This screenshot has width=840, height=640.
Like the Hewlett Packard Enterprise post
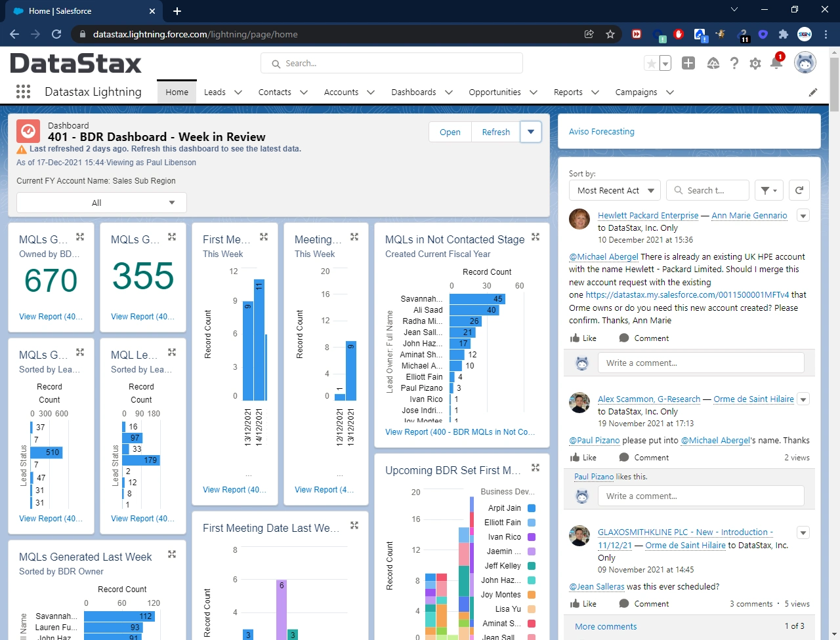[x=583, y=338]
